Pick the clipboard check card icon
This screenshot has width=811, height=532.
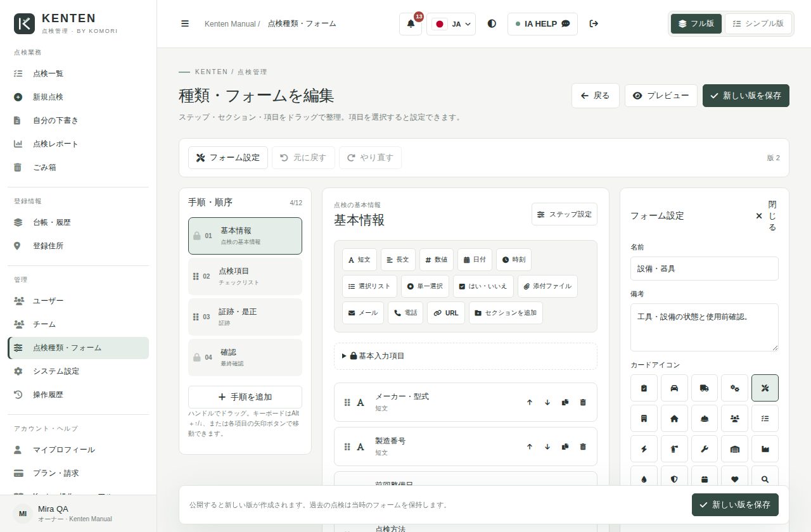tap(644, 388)
